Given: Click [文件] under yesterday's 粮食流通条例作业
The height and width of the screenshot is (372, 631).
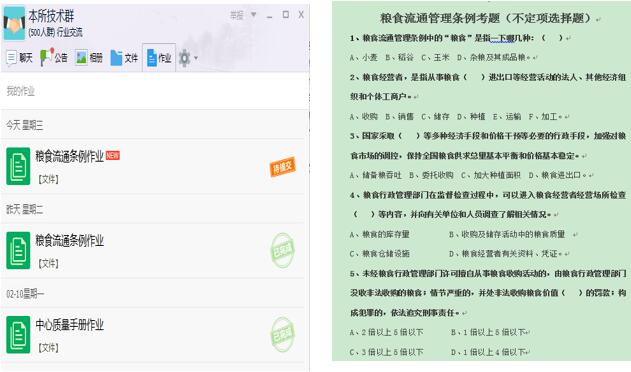Looking at the screenshot, I should (48, 263).
